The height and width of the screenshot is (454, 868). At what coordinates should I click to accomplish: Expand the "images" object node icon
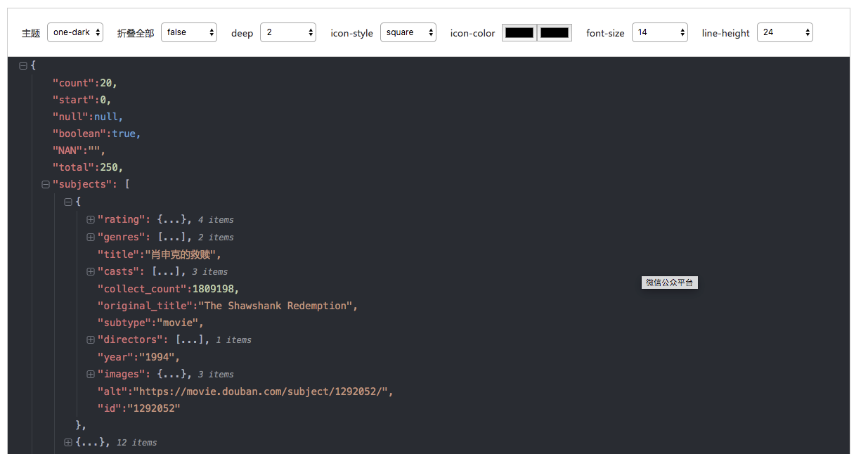coord(90,374)
